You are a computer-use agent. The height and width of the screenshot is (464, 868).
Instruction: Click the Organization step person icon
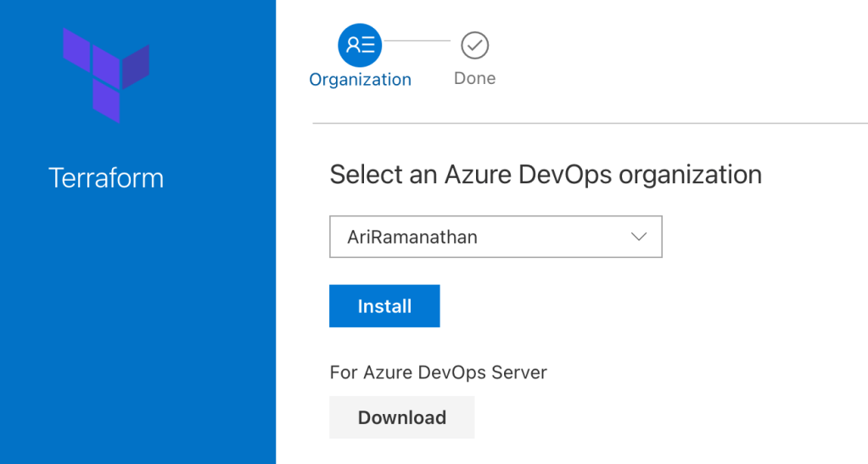pyautogui.click(x=360, y=45)
